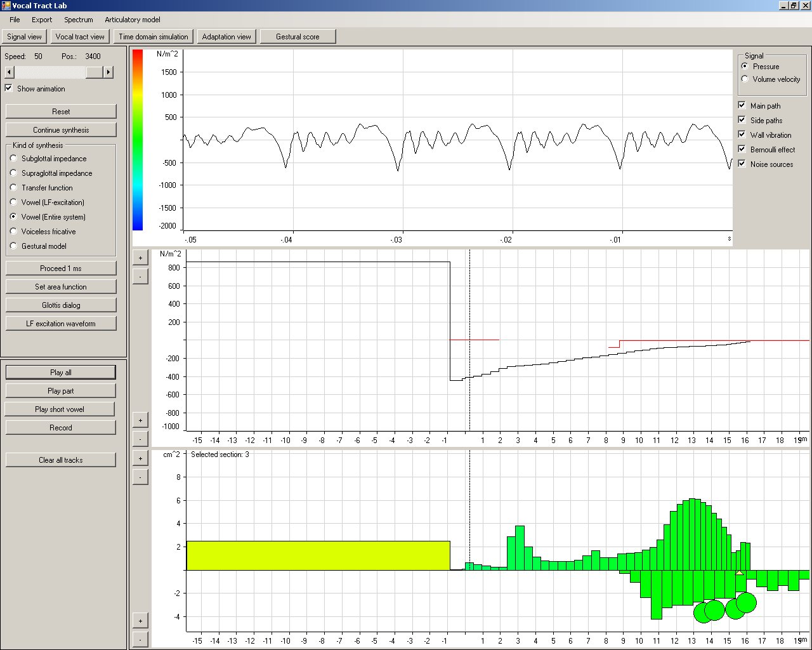Click the Play all button
This screenshot has height=650, width=812.
[61, 373]
